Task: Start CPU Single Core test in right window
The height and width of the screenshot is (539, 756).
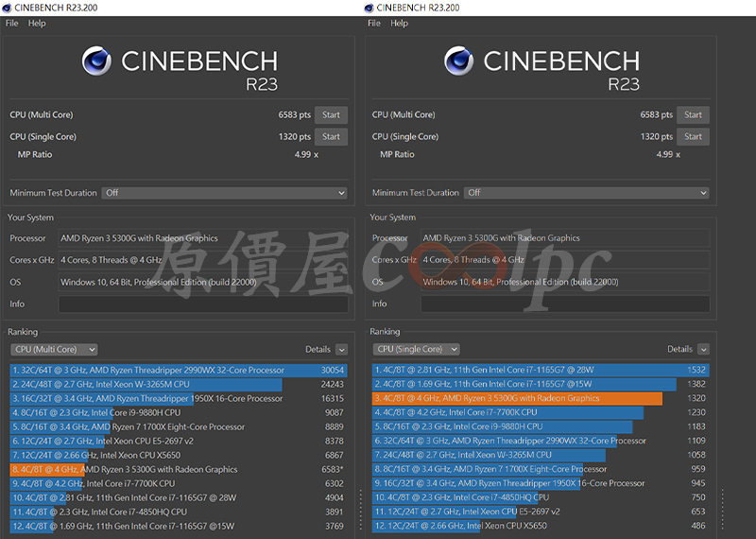Action: (693, 136)
